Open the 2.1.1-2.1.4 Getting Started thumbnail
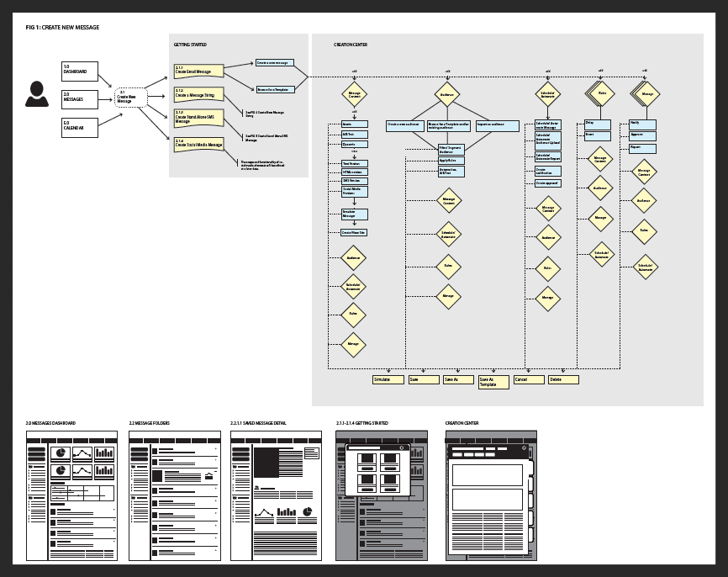The width and height of the screenshot is (728, 577). coord(382,495)
